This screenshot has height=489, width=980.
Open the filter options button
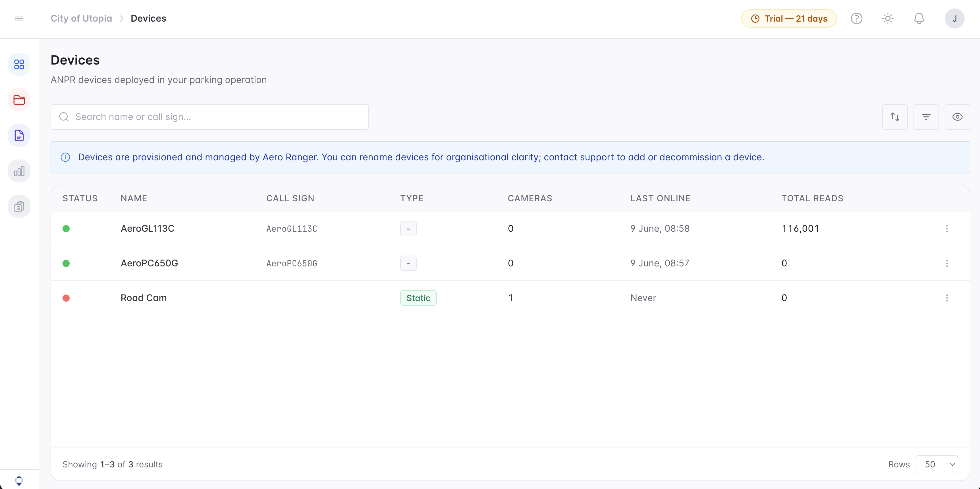coord(926,117)
